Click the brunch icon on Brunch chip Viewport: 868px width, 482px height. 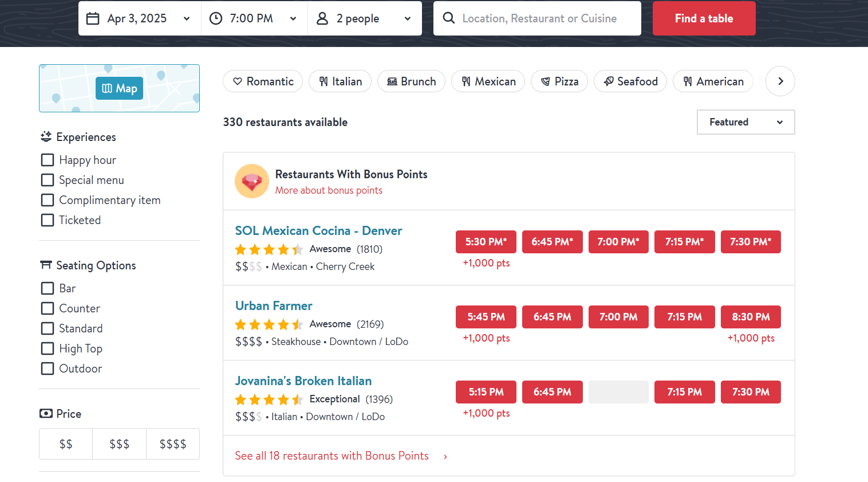coord(392,81)
